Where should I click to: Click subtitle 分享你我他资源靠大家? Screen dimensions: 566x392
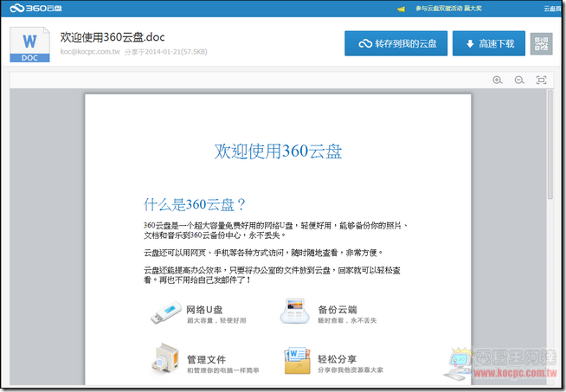(x=351, y=370)
